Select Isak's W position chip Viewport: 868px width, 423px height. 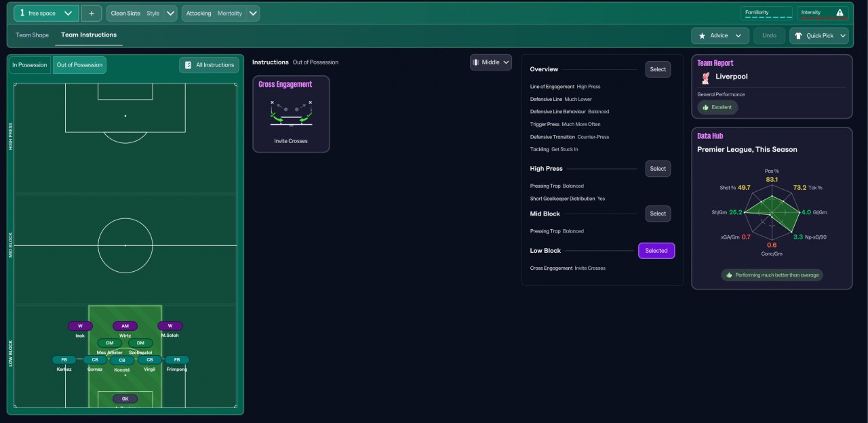coord(80,326)
